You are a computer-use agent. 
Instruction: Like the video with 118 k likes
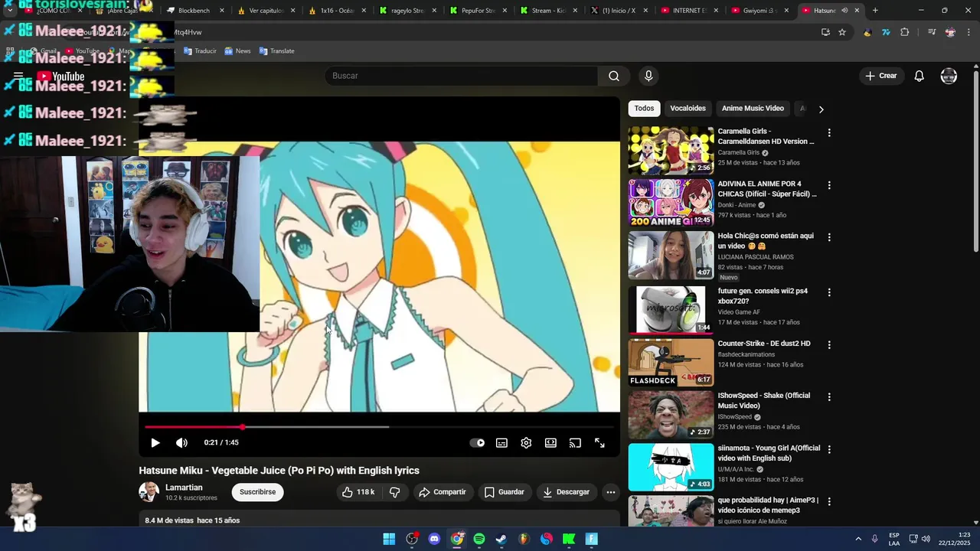pyautogui.click(x=358, y=492)
